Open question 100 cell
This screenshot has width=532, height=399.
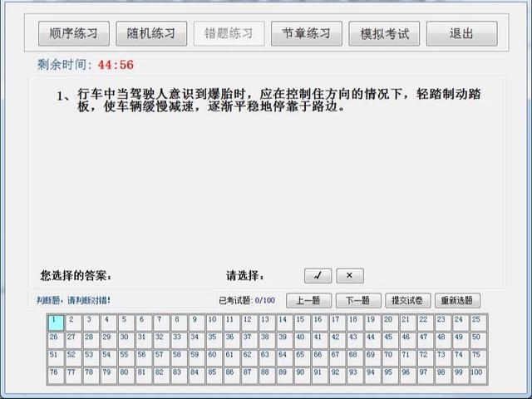(479, 376)
